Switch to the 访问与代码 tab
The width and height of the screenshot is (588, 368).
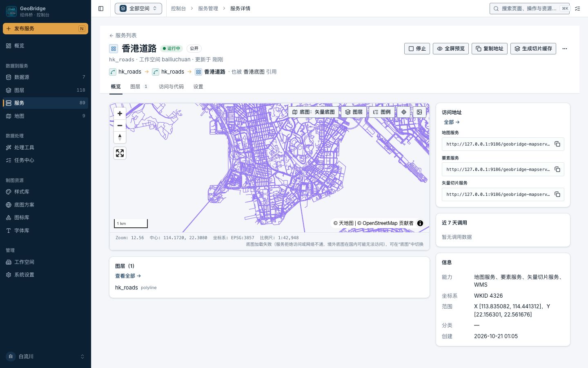pos(171,87)
